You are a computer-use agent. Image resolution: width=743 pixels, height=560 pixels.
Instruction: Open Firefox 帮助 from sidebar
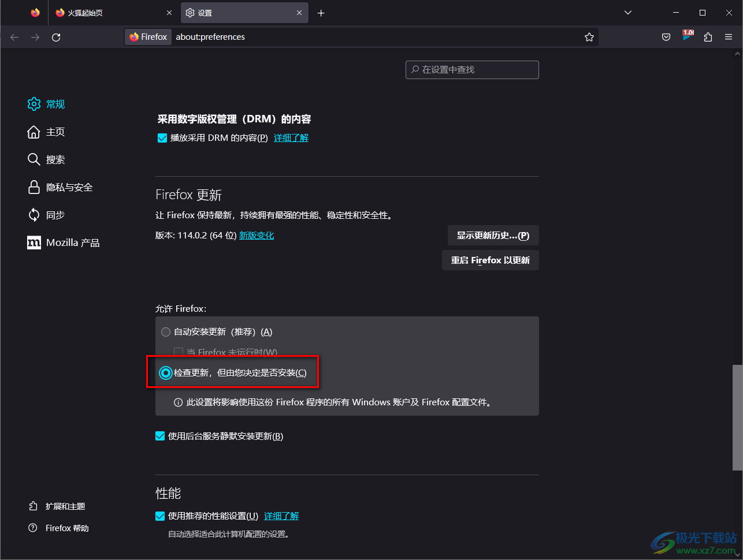click(x=59, y=528)
